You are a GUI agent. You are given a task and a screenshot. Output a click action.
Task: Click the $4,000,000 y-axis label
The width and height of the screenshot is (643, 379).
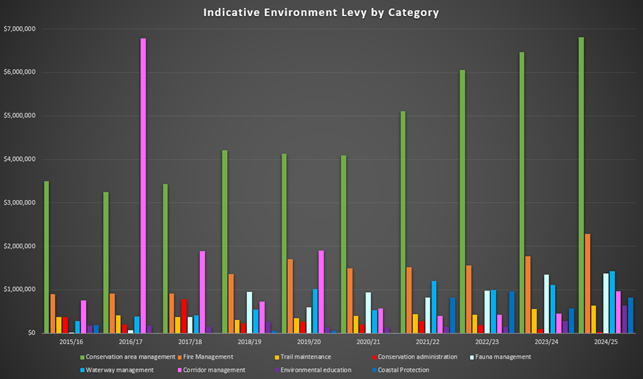click(x=19, y=159)
